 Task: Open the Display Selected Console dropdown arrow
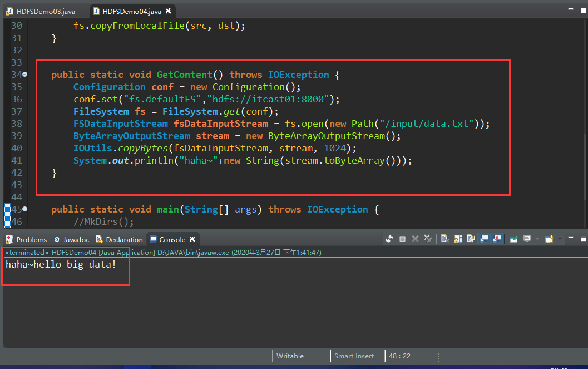537,239
